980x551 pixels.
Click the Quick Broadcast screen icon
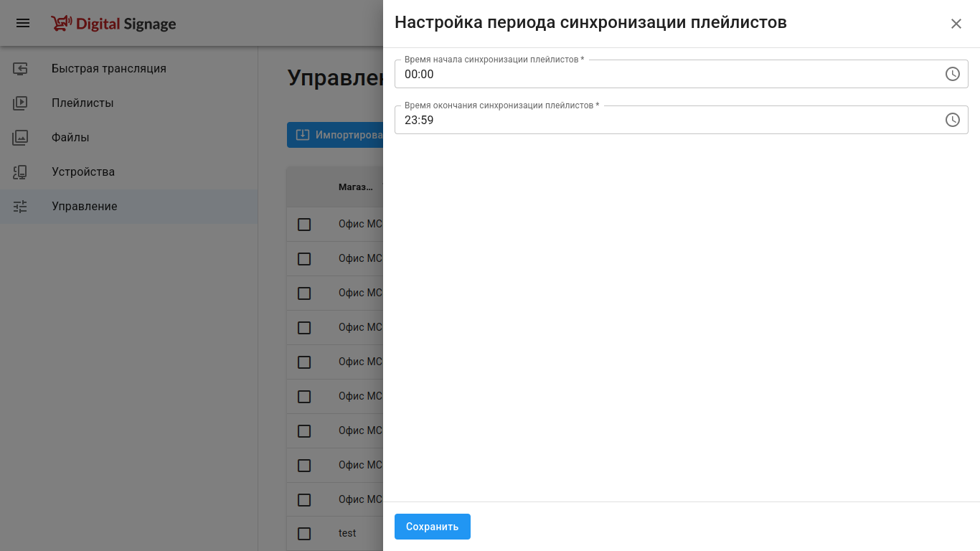pos(20,69)
